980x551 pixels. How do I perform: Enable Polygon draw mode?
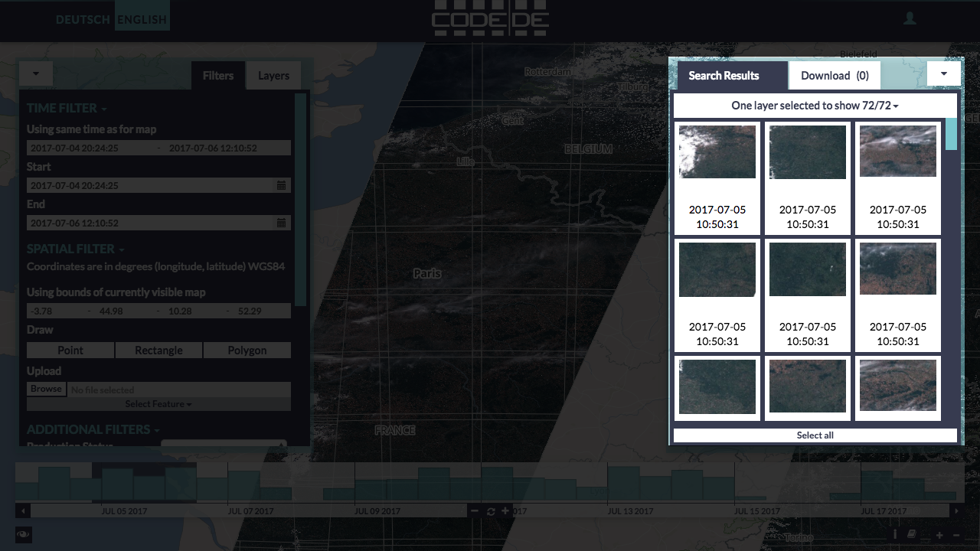click(247, 350)
